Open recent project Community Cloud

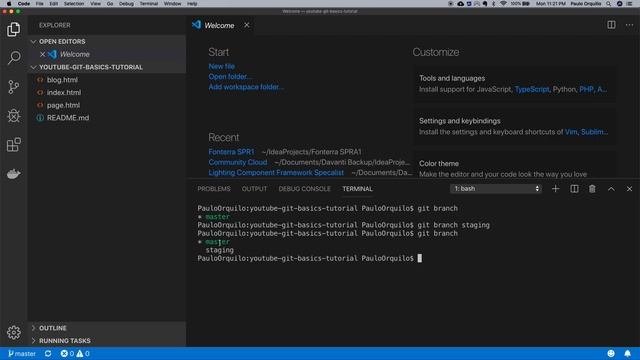[x=238, y=162]
